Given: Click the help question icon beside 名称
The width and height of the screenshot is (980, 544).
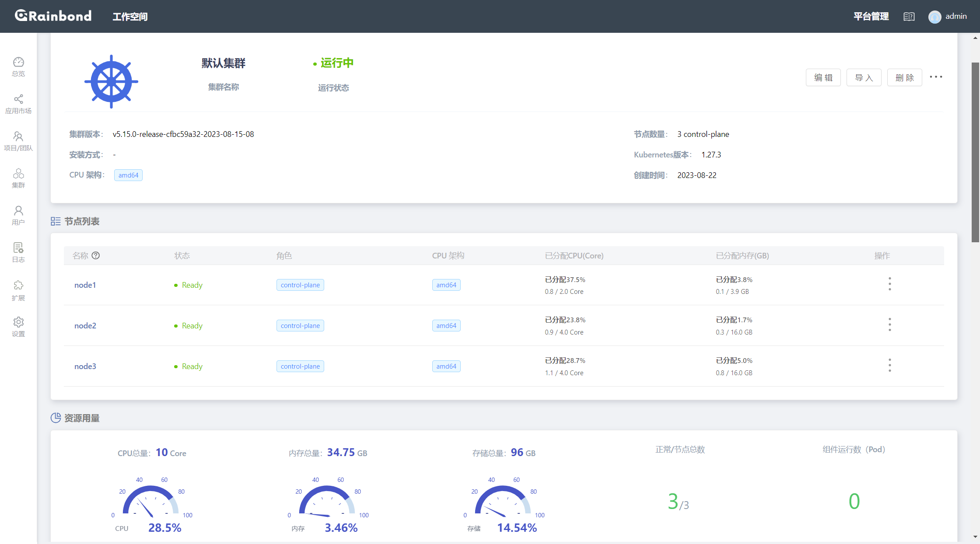Looking at the screenshot, I should pyautogui.click(x=96, y=255).
